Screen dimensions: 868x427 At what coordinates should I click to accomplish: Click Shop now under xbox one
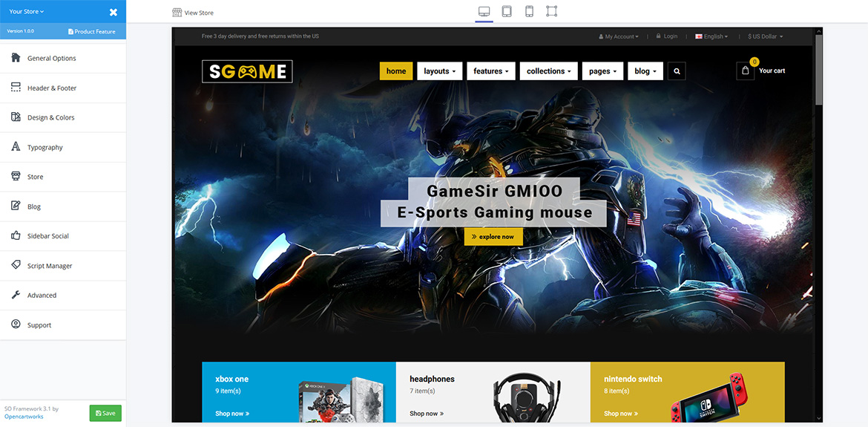[232, 413]
